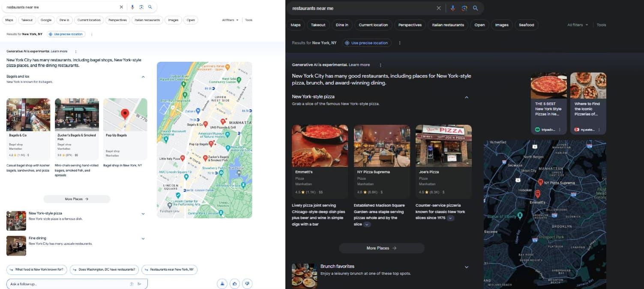Expand the Joe's Pizza description chevron

coord(450,218)
